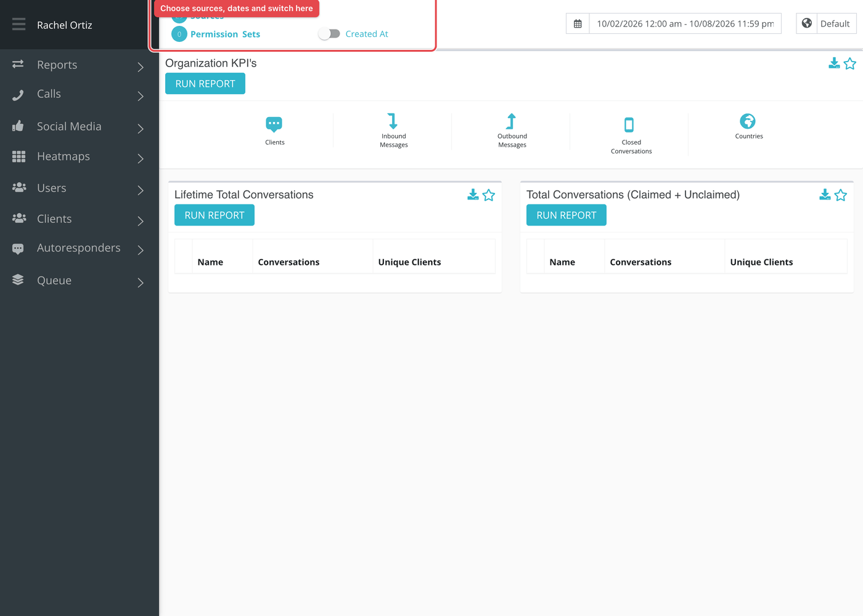The width and height of the screenshot is (863, 616).
Task: Click the Autoresponders chat bubble icon
Action: pyautogui.click(x=18, y=249)
